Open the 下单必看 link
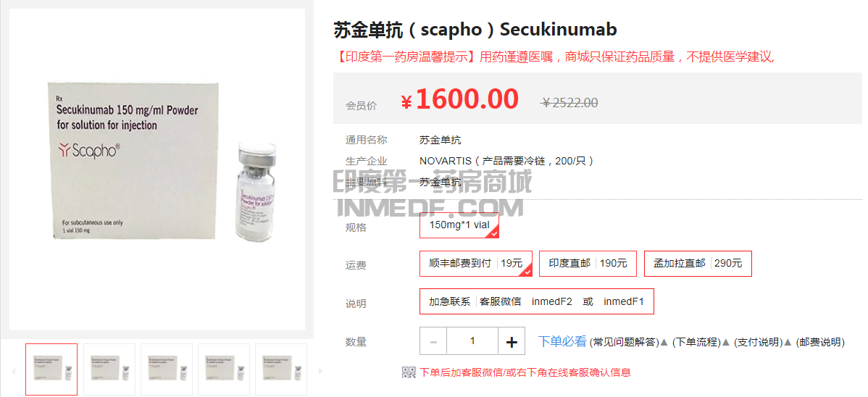This screenshot has width=868, height=397. click(x=562, y=342)
